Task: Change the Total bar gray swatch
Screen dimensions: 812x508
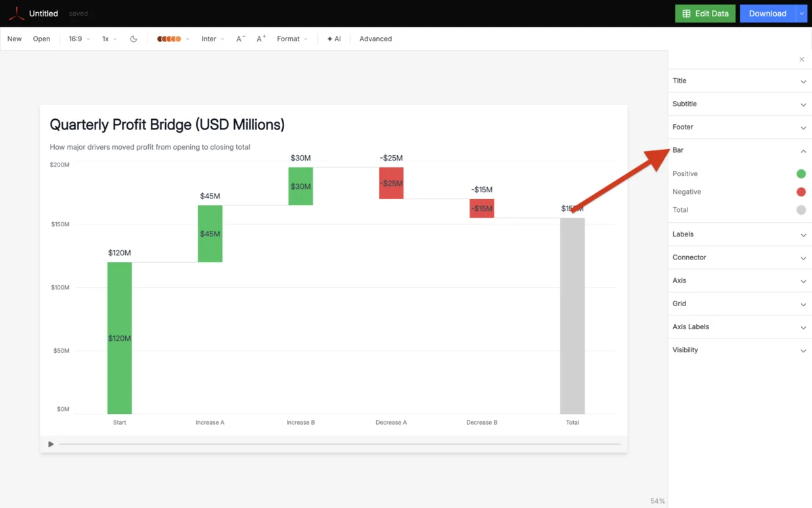Action: (x=801, y=210)
